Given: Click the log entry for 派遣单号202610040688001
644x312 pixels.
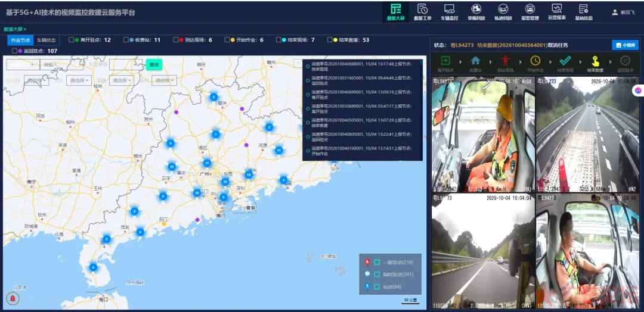Looking at the screenshot, I should pos(362,66).
